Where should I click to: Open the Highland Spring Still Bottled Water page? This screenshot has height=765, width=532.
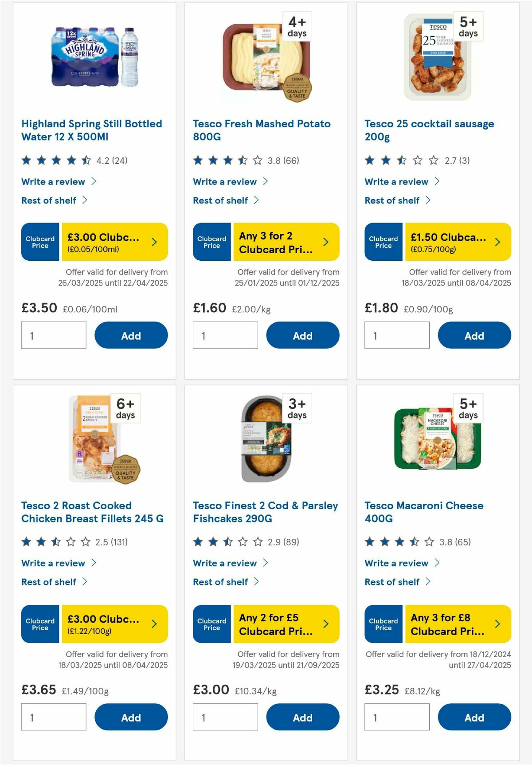coord(91,130)
